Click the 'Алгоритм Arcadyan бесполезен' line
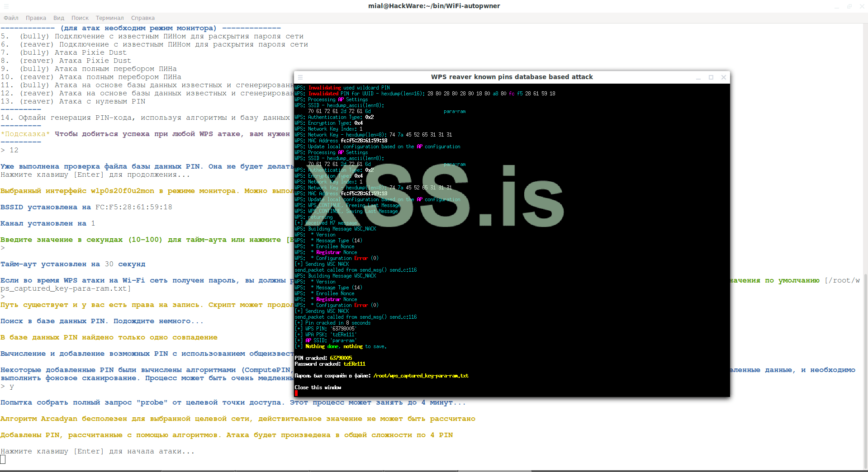The width and height of the screenshot is (868, 472). 238,419
